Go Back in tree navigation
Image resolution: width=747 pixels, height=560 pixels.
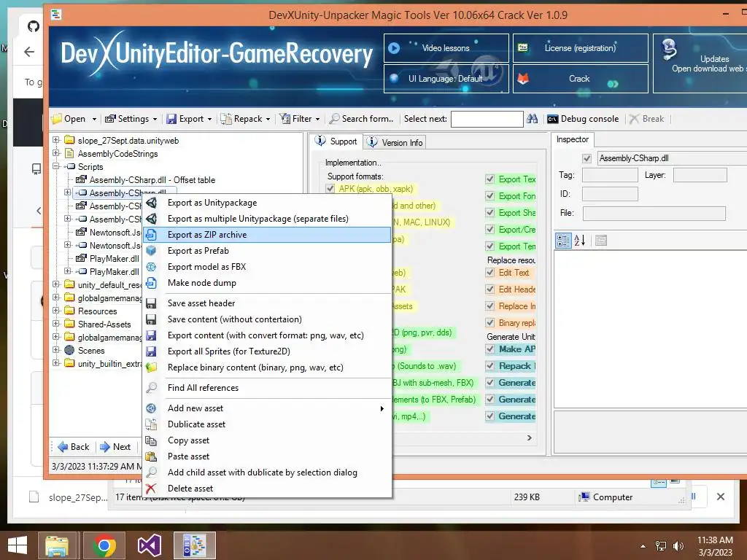click(74, 447)
